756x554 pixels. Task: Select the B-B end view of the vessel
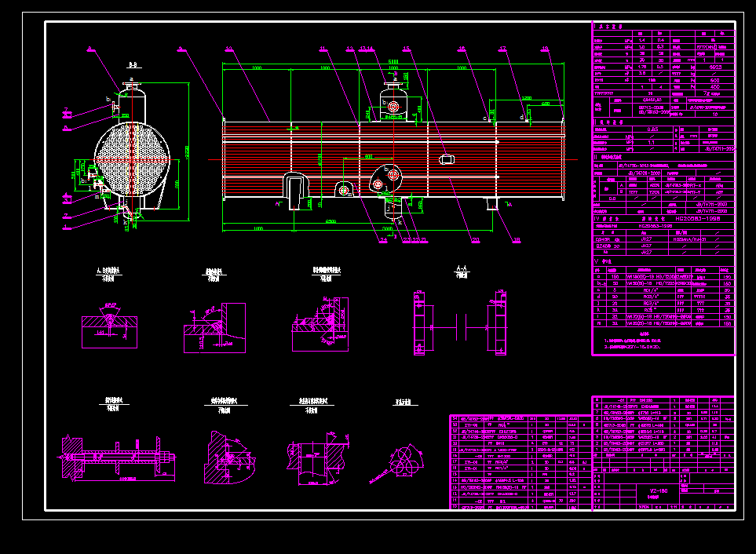135,153
